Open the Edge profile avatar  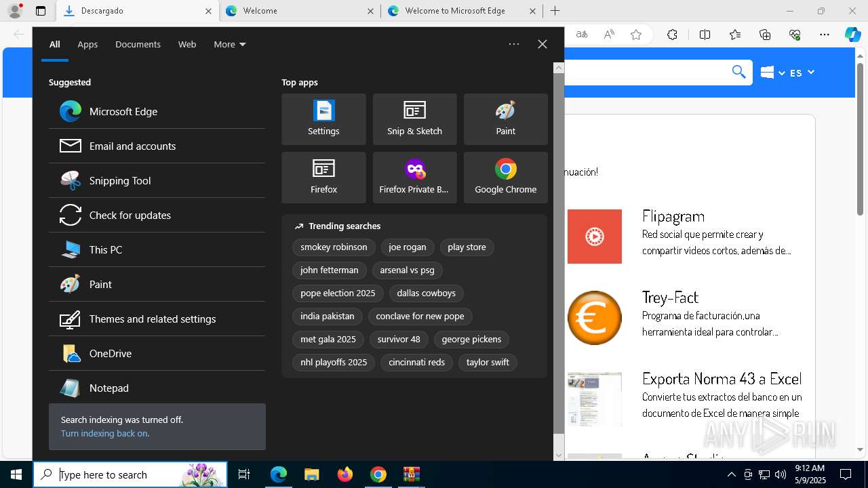click(15, 11)
